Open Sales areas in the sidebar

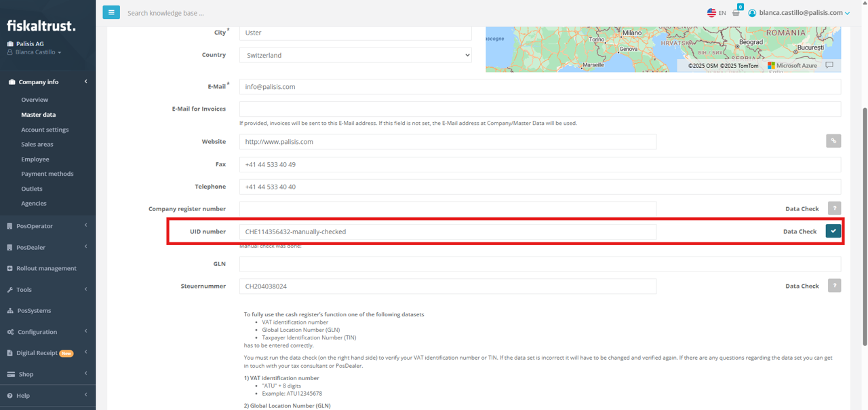[37, 145]
